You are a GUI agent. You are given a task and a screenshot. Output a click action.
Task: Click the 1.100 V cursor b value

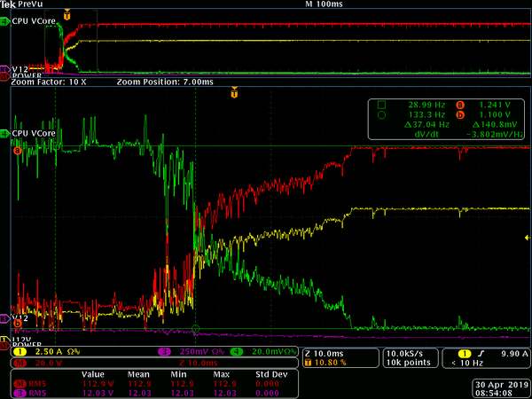coord(495,115)
